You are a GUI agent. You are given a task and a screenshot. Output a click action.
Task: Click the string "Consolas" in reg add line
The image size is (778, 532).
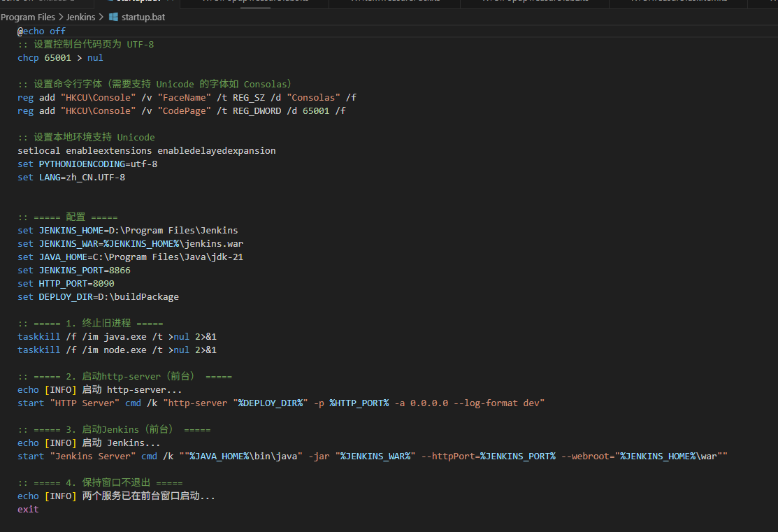coord(314,97)
